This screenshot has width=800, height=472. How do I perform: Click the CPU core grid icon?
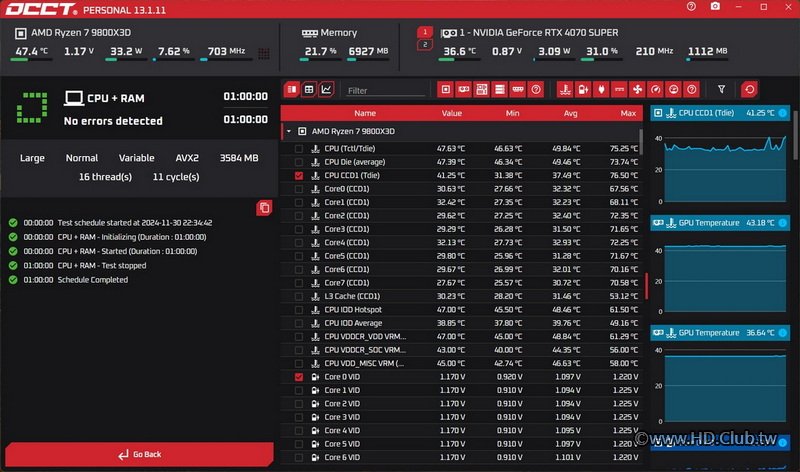(x=264, y=54)
